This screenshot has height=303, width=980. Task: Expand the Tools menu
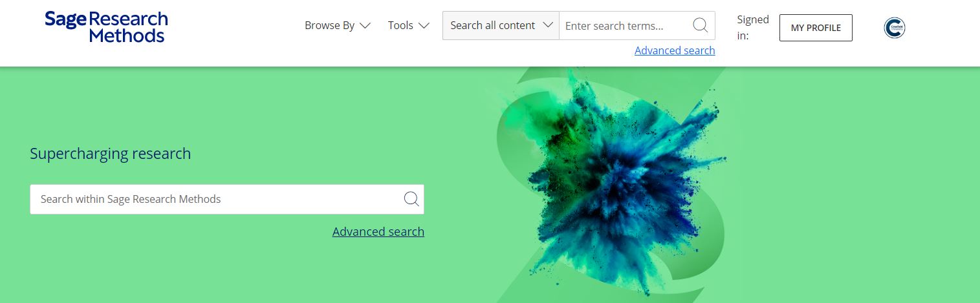[409, 26]
